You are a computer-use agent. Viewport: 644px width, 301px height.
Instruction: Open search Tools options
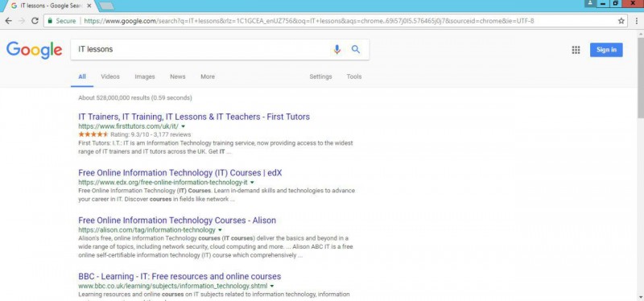354,76
